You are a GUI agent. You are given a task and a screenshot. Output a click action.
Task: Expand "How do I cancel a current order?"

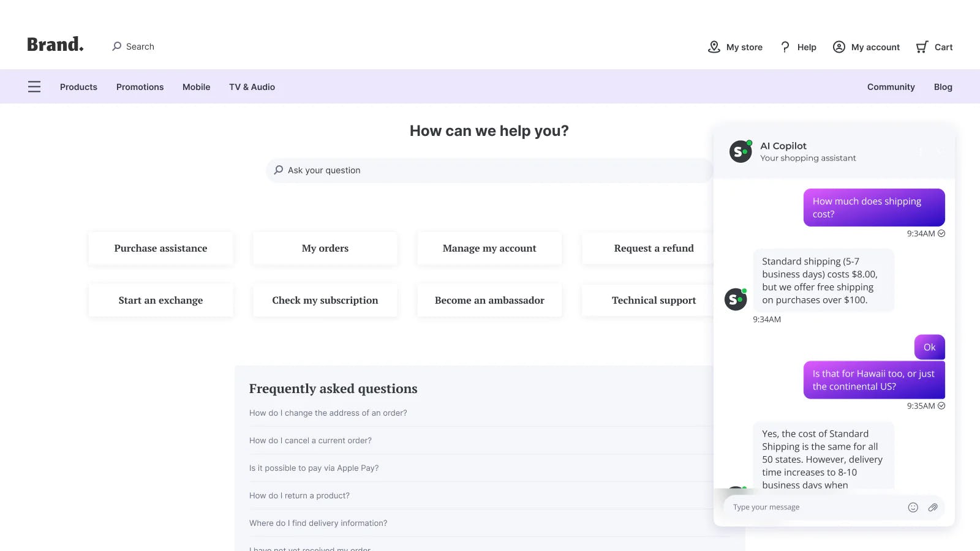pyautogui.click(x=311, y=441)
